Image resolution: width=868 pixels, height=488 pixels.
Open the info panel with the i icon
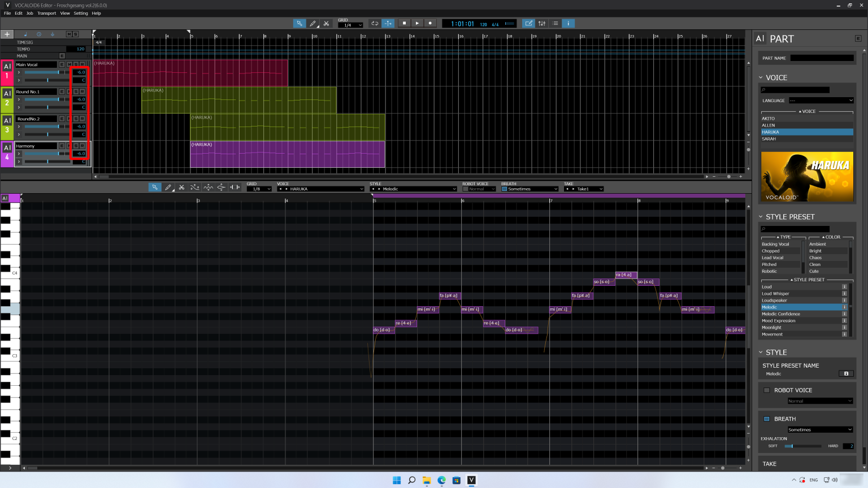(x=568, y=23)
